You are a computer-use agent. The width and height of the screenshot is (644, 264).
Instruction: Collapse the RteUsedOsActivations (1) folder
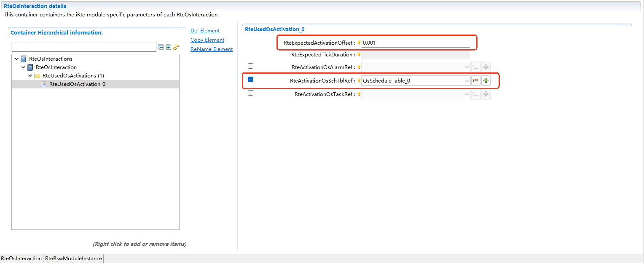coord(30,76)
